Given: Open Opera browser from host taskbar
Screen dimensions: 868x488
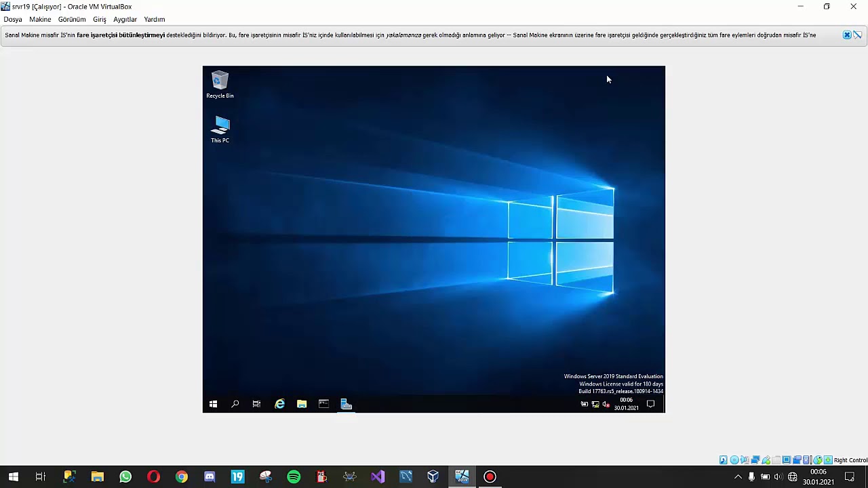Looking at the screenshot, I should 153,477.
